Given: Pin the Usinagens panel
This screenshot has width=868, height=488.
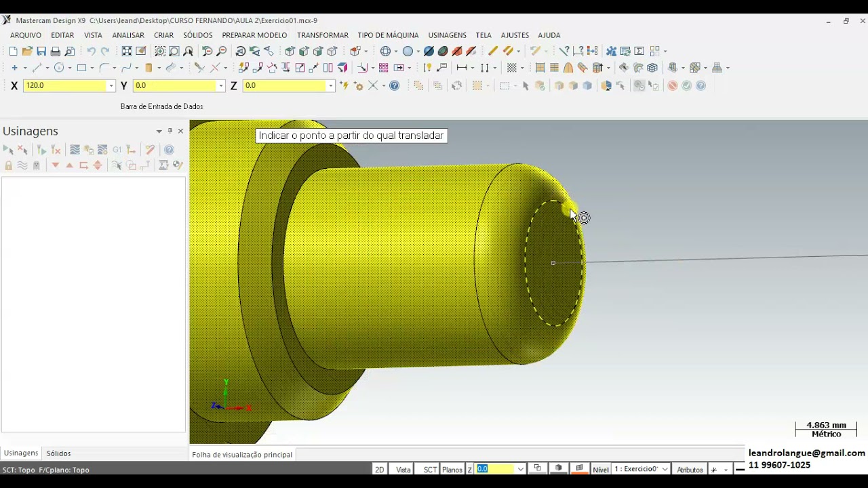Looking at the screenshot, I should tap(170, 131).
